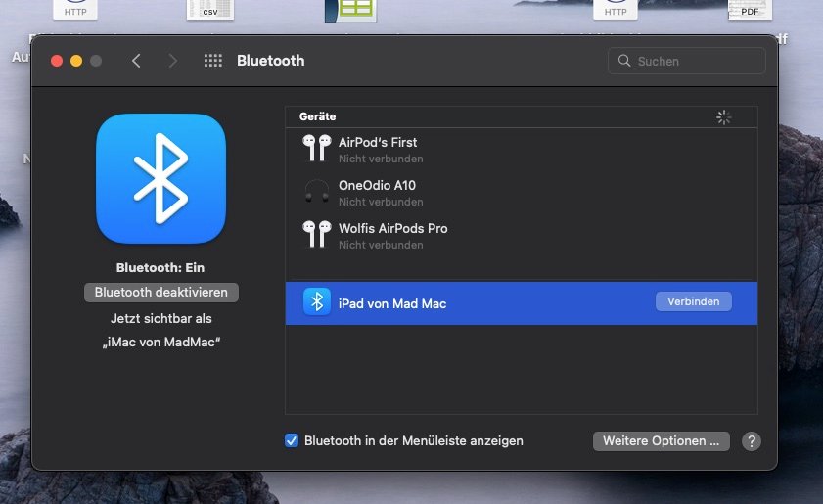The width and height of the screenshot is (823, 504).
Task: Show all preferences grid icon
Action: [212, 61]
